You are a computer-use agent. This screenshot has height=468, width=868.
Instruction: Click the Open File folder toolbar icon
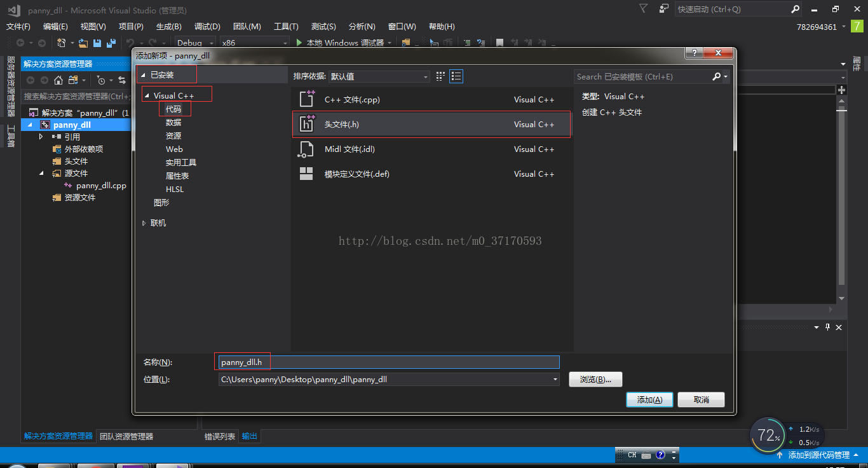83,43
